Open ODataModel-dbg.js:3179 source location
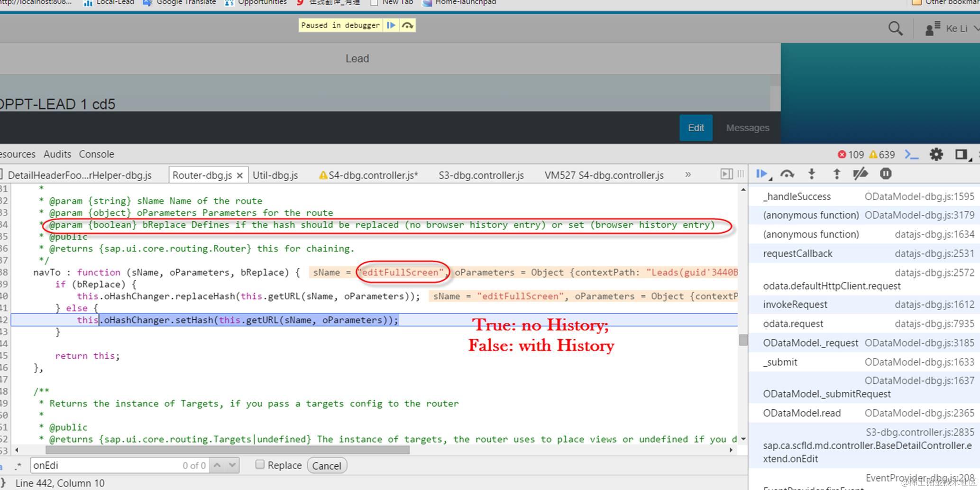This screenshot has width=980, height=490. (919, 215)
